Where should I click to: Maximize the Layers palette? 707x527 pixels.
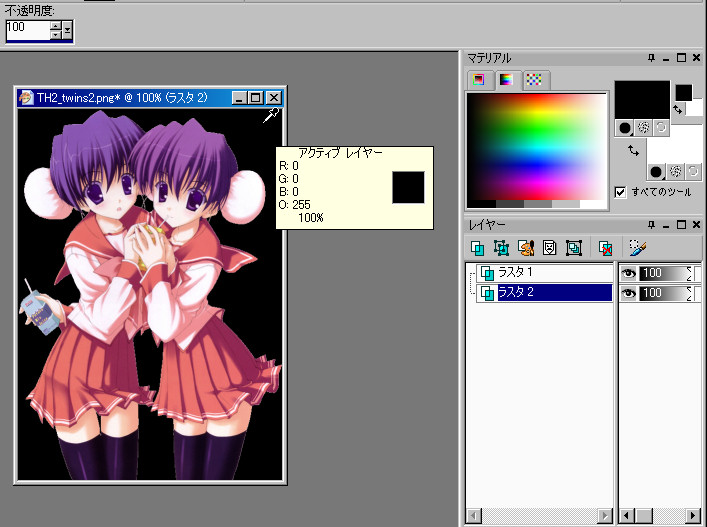point(681,225)
